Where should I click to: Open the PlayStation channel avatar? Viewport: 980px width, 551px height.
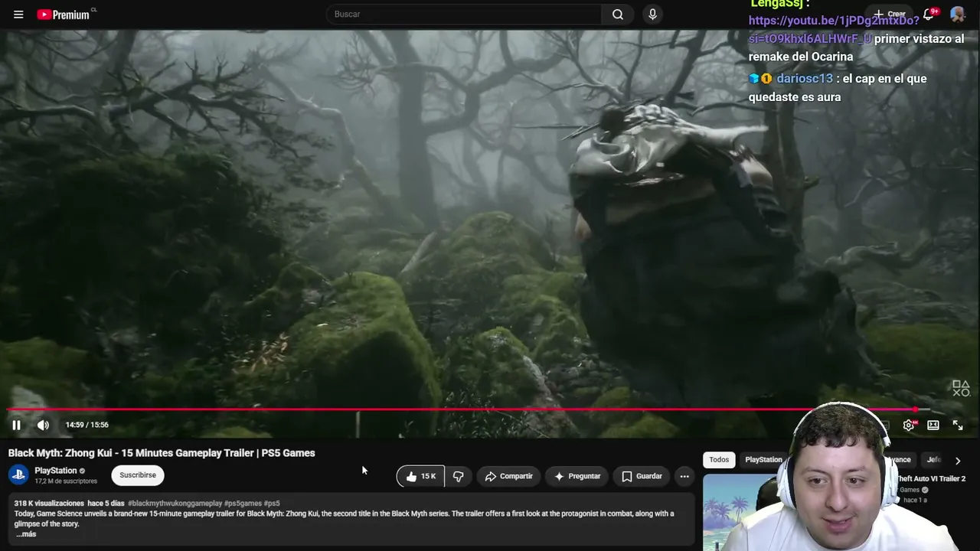click(x=18, y=475)
